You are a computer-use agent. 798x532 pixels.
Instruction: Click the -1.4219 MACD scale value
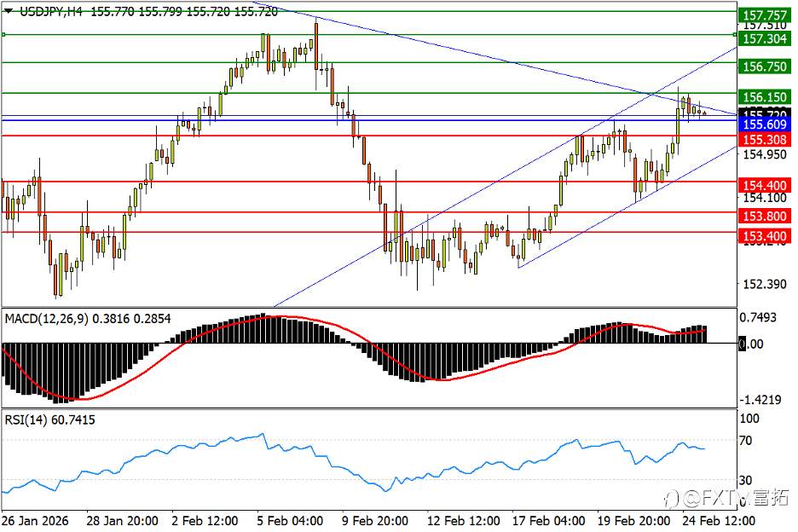(x=760, y=400)
